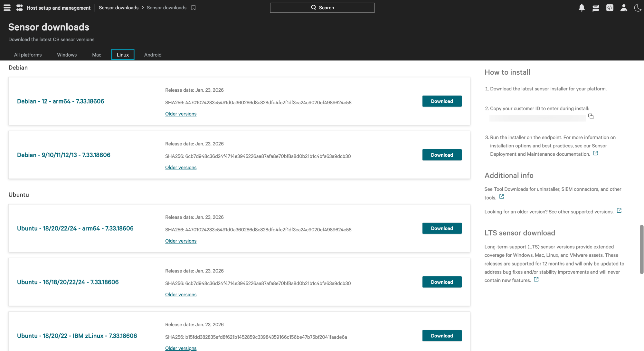Image resolution: width=644 pixels, height=351 pixels.
Task: Click the Search field
Action: tap(322, 8)
